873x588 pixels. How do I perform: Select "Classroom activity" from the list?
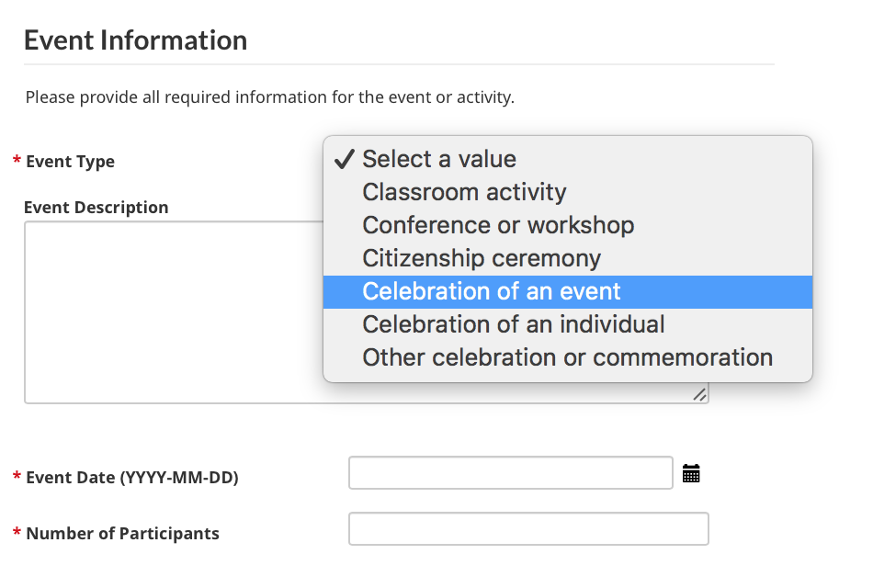(464, 192)
